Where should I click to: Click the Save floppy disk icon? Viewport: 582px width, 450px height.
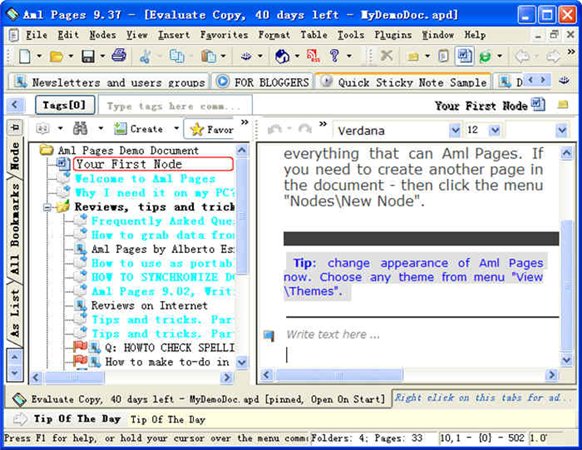click(88, 56)
